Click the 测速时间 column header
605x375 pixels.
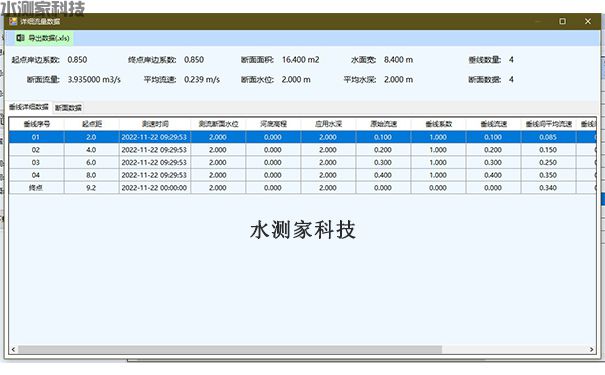pyautogui.click(x=155, y=124)
